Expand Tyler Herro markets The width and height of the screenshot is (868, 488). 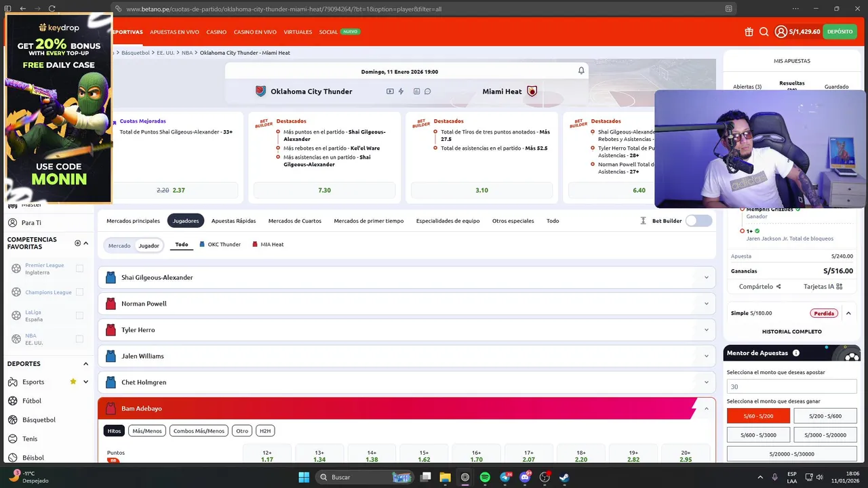407,329
